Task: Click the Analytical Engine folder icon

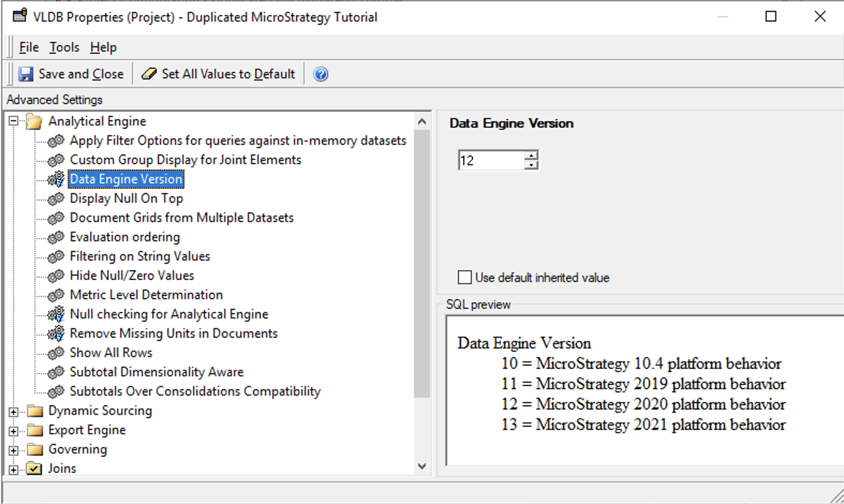Action: pos(34,122)
